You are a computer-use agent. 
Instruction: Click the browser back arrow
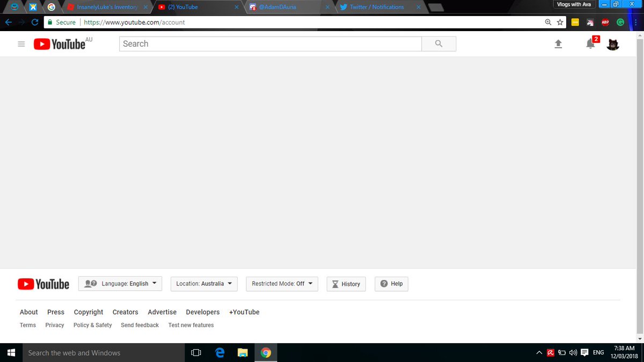9,22
